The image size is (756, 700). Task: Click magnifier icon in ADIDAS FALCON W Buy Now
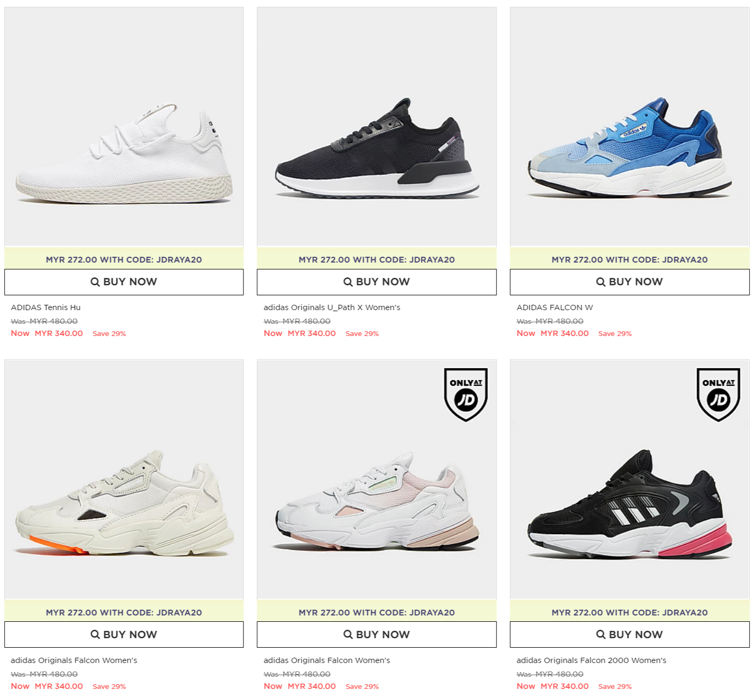[601, 282]
